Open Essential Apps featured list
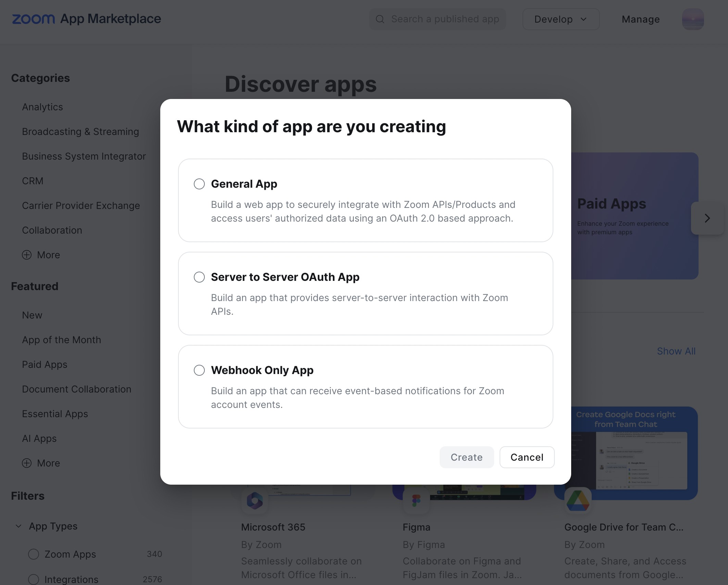The width and height of the screenshot is (728, 585). coord(55,414)
